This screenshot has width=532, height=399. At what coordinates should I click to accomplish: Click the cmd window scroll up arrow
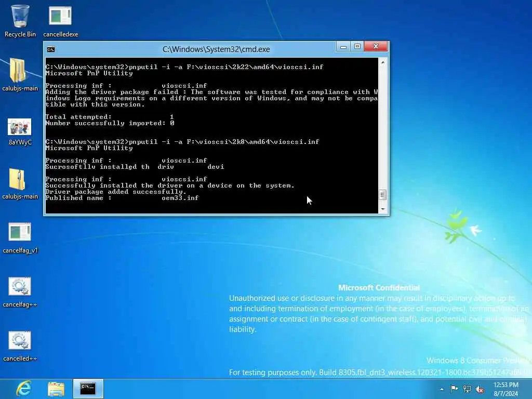[x=382, y=62]
